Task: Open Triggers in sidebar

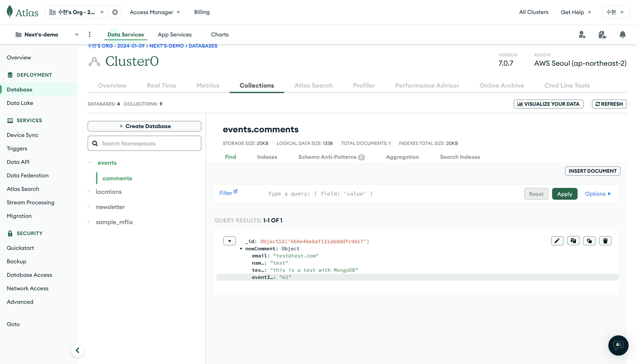Action: coord(17,149)
